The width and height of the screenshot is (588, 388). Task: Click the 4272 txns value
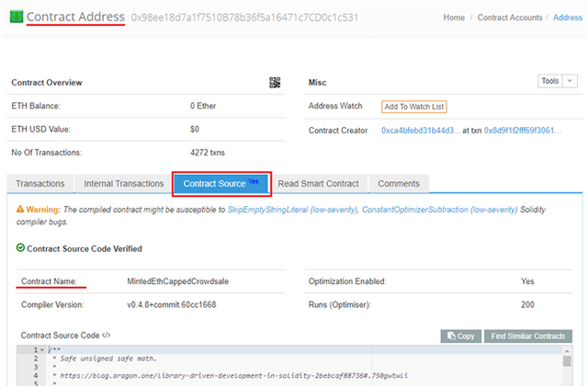[x=208, y=153]
